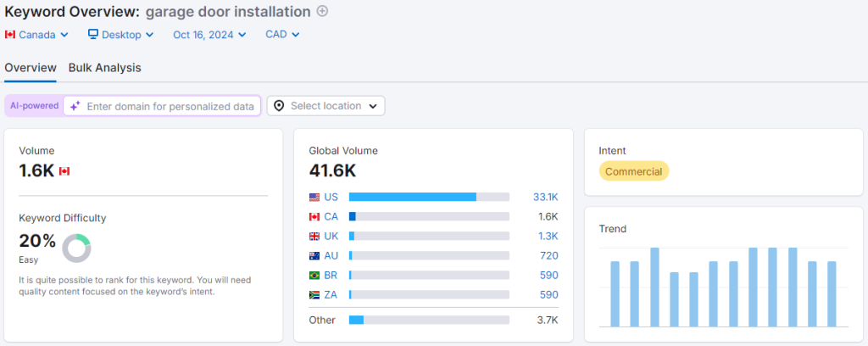Image resolution: width=868 pixels, height=346 pixels.
Task: Click the AI sparkle icon
Action: click(75, 106)
